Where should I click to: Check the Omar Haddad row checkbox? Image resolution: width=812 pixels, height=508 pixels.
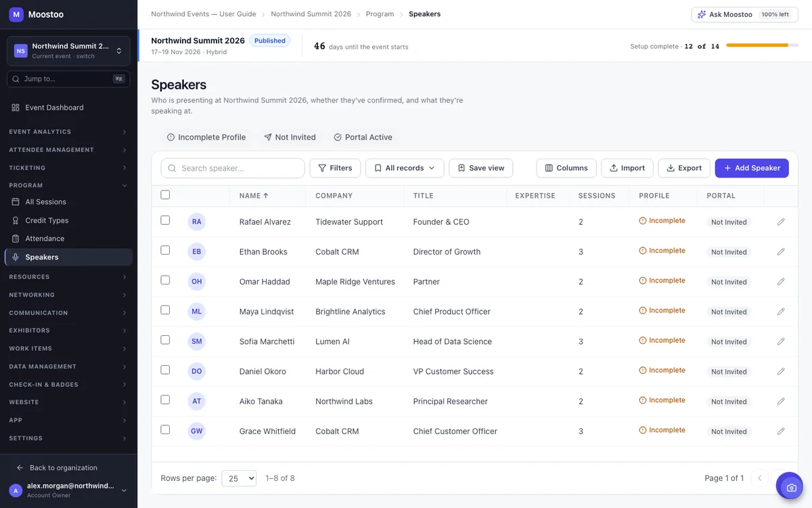(165, 280)
